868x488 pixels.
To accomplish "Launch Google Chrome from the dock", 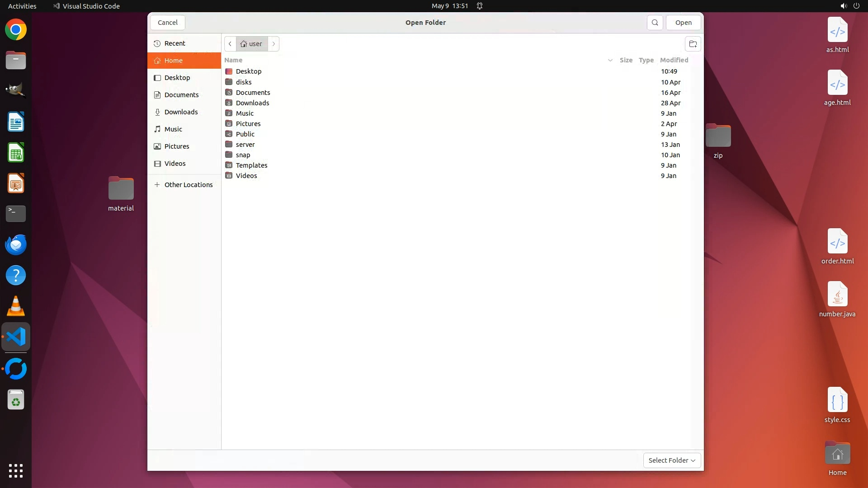I will coord(16,30).
